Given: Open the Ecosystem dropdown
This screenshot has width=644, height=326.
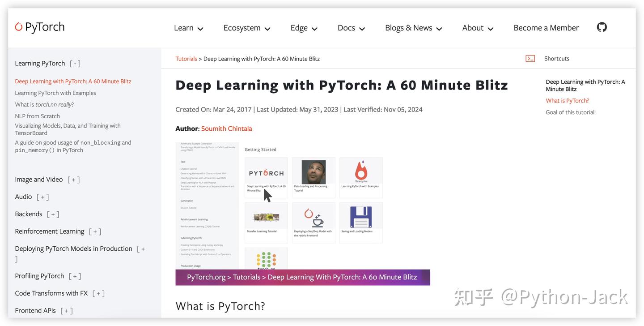Looking at the screenshot, I should (247, 27).
